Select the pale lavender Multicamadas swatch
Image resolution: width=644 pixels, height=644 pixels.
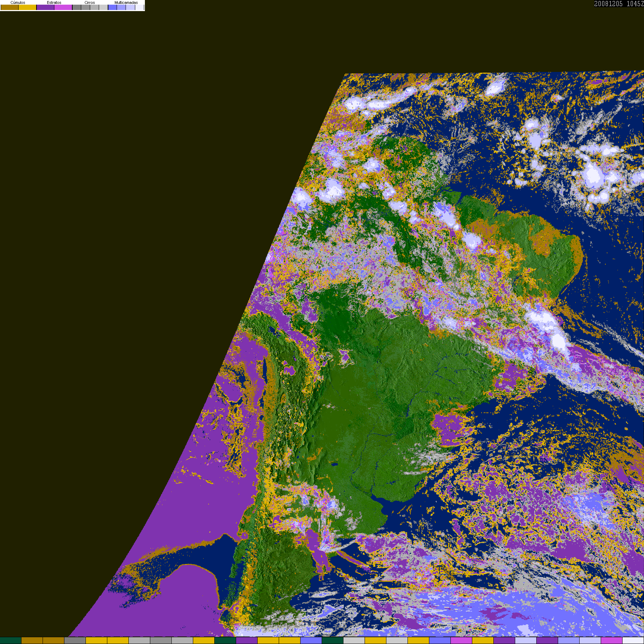pyautogui.click(x=130, y=7)
